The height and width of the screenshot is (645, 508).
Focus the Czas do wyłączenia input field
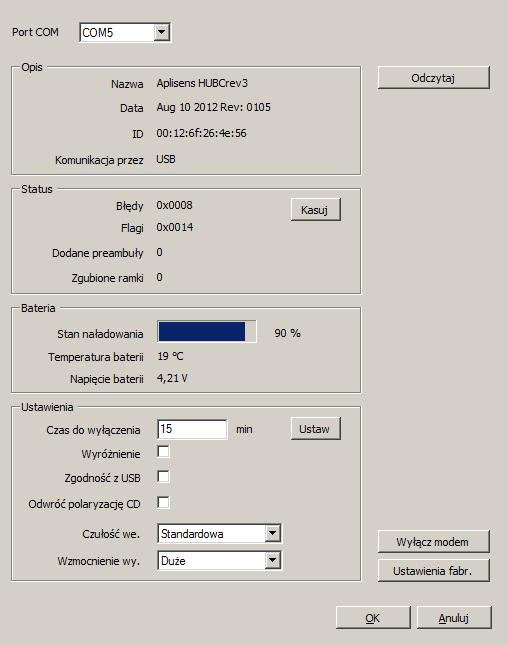(192, 429)
